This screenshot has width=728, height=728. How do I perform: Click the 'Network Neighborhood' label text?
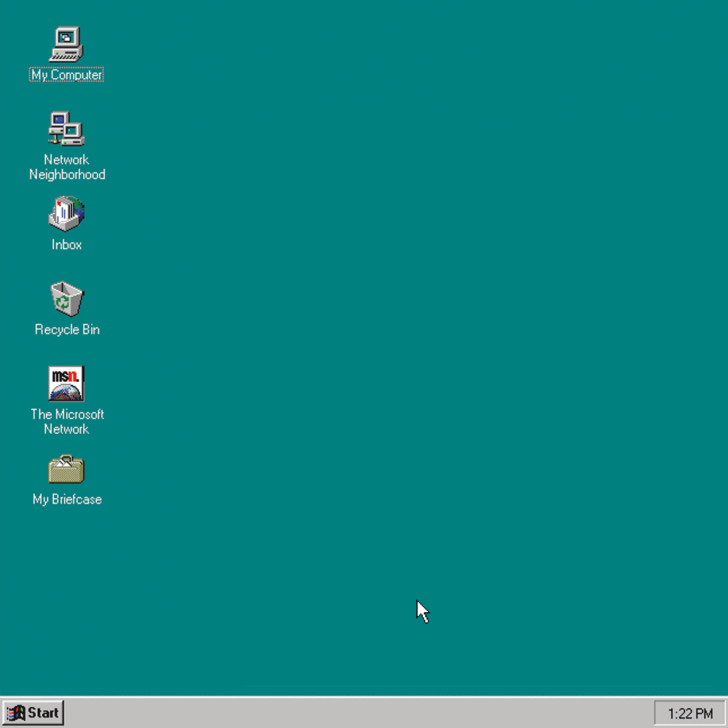pyautogui.click(x=67, y=167)
